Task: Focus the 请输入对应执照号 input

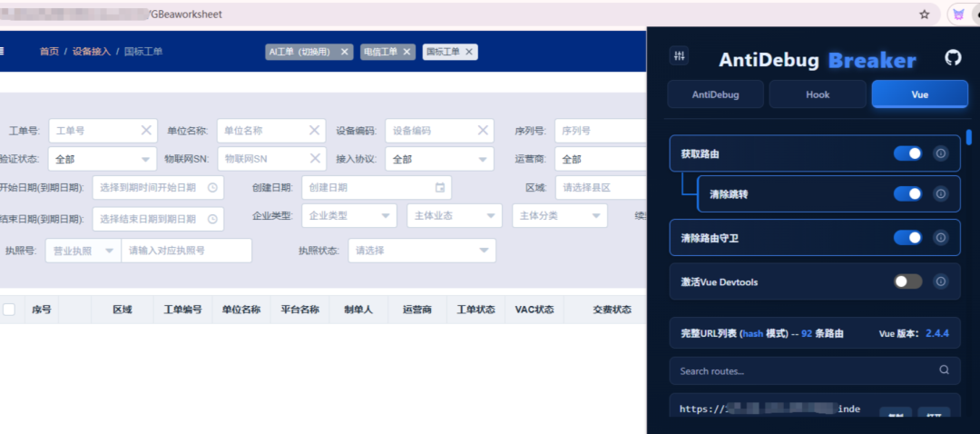Action: click(x=186, y=251)
